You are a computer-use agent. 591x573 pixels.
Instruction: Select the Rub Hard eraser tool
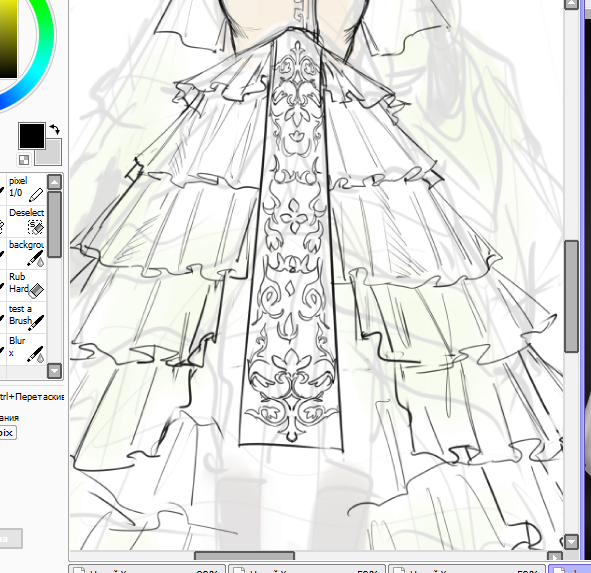(x=26, y=285)
